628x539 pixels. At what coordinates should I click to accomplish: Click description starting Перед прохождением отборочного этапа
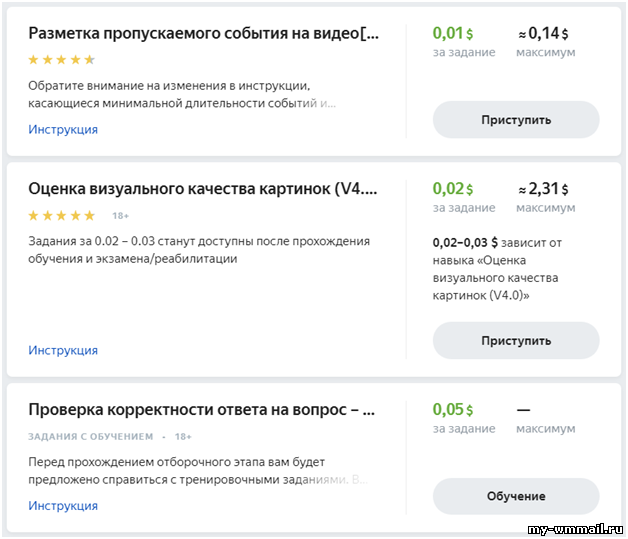(x=198, y=471)
